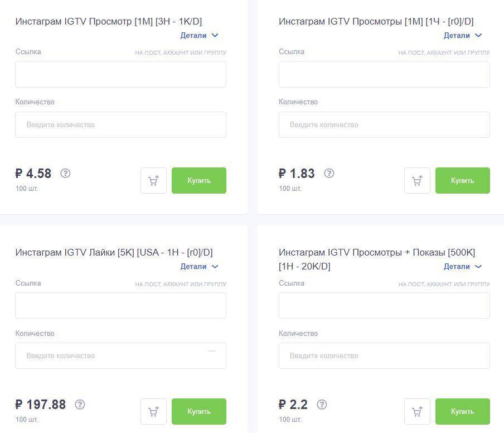Add the ₽ 197.88 IGTV likes to cart
The height and width of the screenshot is (433, 504).
click(153, 412)
